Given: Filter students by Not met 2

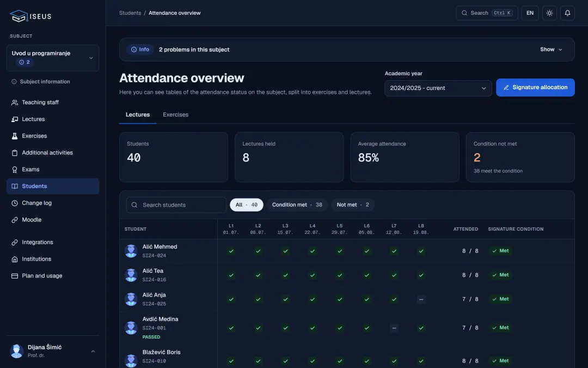Looking at the screenshot, I should pyautogui.click(x=352, y=205).
